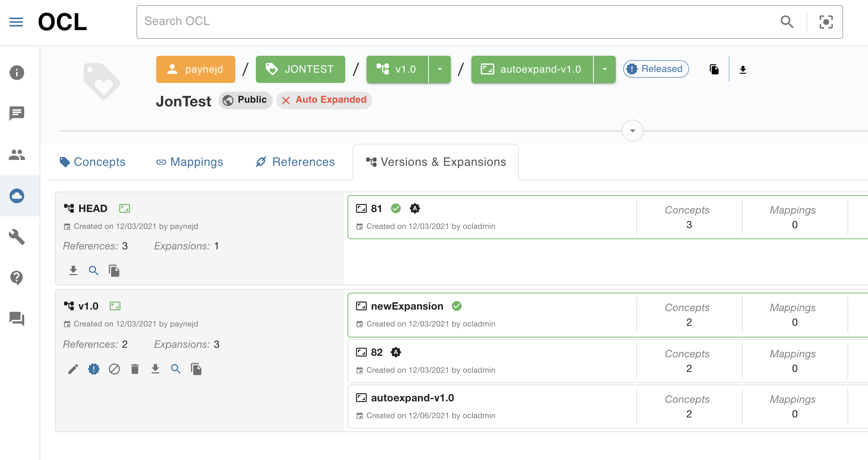The height and width of the screenshot is (460, 868).
Task: Open the search magnifier in the HEAD row
Action: coord(93,270)
